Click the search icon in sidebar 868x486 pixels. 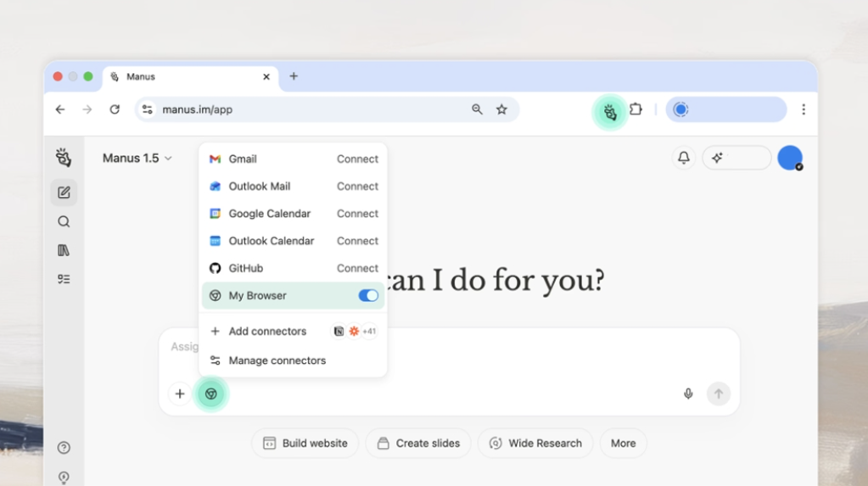click(64, 221)
